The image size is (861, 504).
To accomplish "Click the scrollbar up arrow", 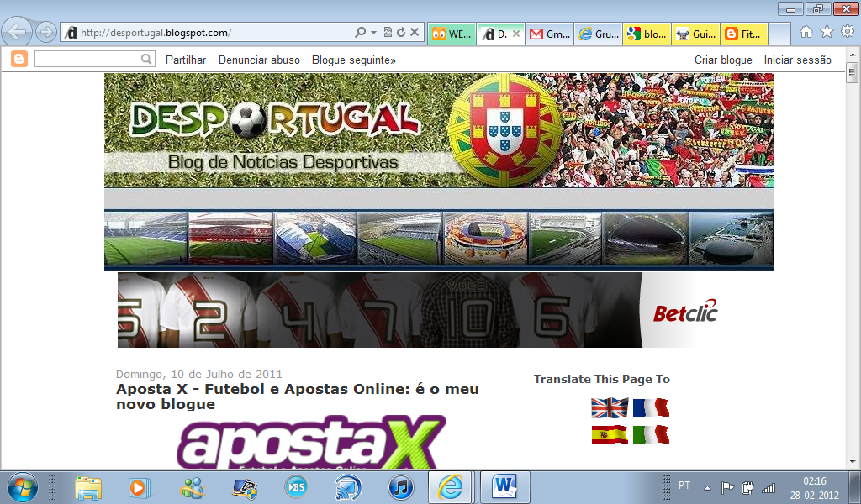I will [x=853, y=55].
